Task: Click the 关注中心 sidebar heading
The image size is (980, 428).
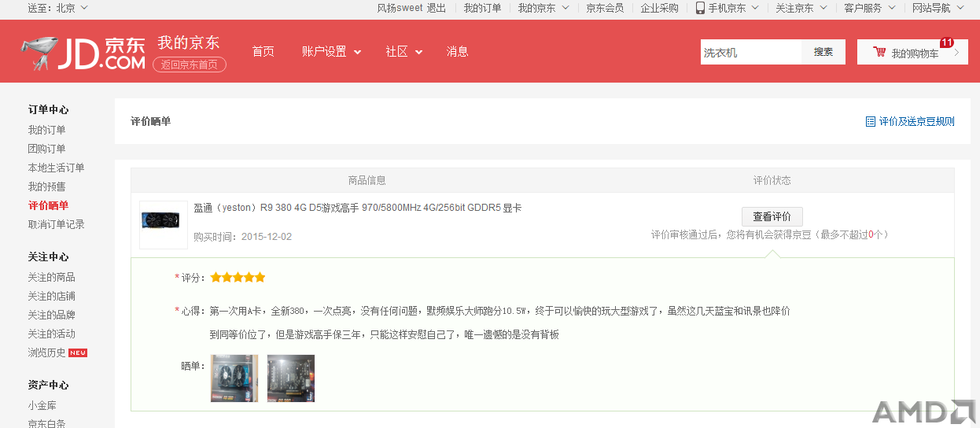Action: coord(48,256)
